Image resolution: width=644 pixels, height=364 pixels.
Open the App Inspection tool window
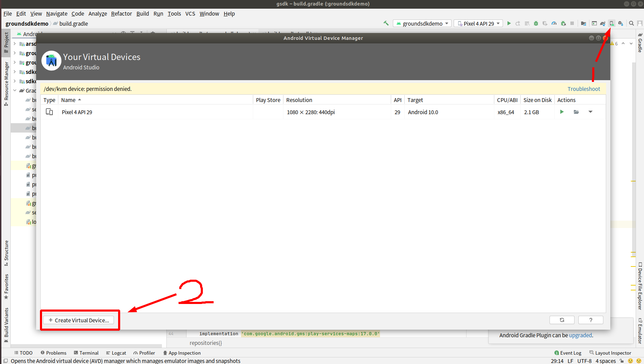point(182,353)
